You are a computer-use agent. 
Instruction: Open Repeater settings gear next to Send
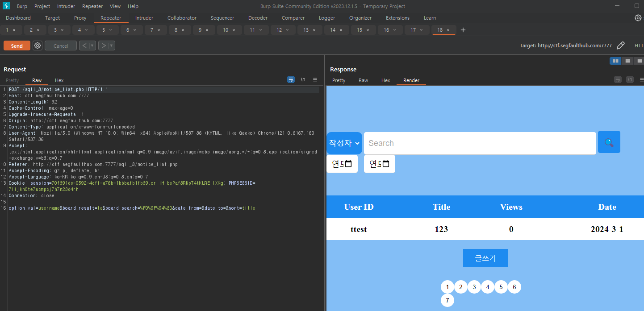click(38, 46)
